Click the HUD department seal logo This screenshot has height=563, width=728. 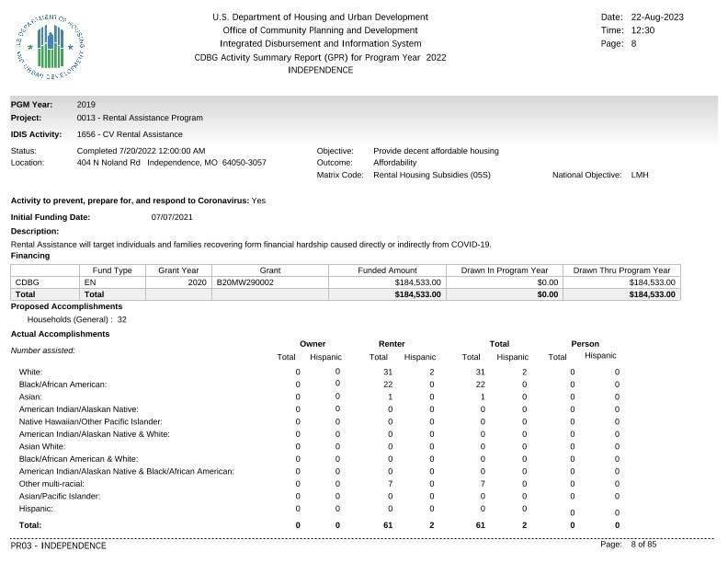[x=51, y=46]
